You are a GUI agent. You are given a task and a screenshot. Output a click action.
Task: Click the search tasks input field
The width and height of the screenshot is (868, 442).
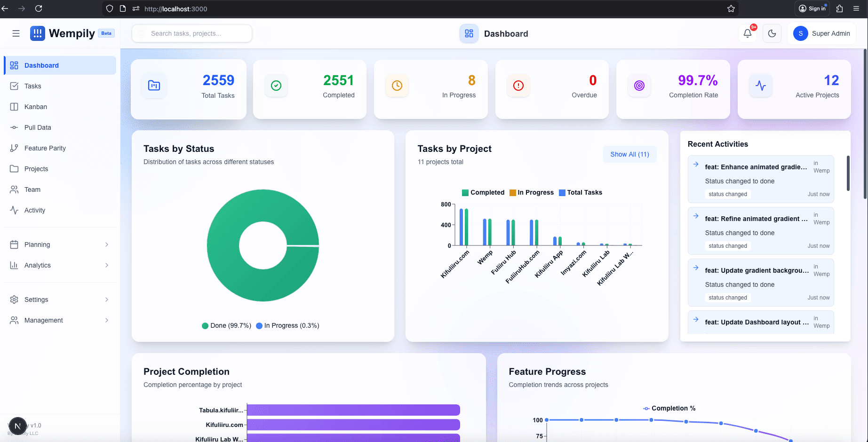coord(191,33)
